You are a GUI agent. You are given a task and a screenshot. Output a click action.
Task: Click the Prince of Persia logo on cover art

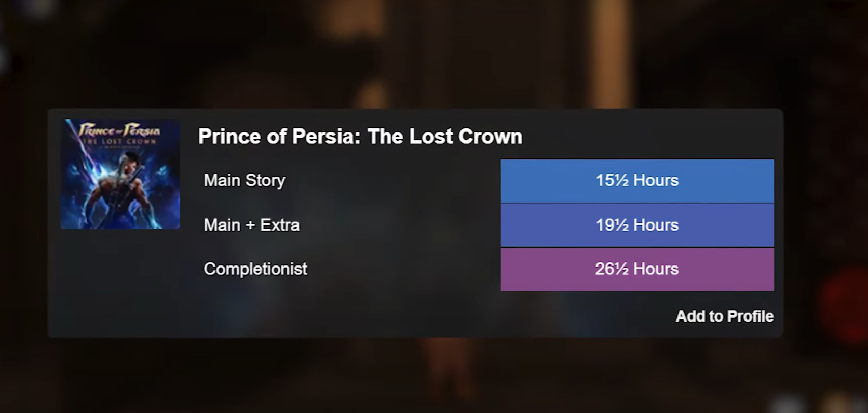pyautogui.click(x=119, y=130)
